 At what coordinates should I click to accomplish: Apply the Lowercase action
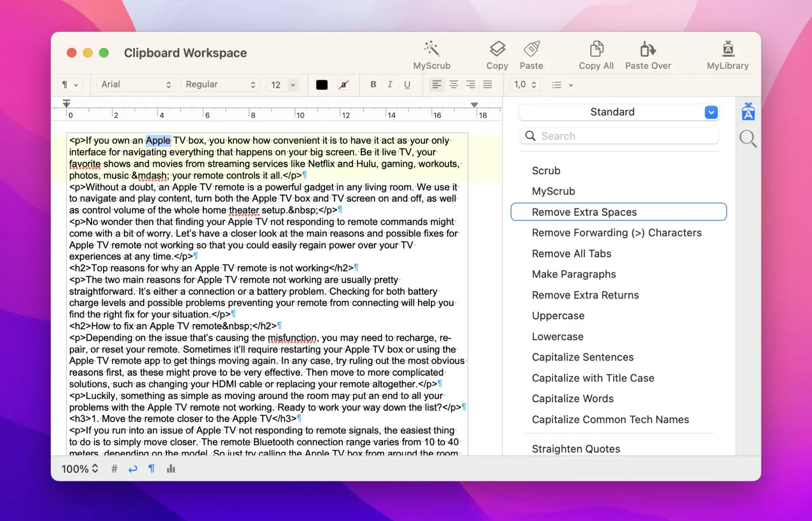pos(557,337)
